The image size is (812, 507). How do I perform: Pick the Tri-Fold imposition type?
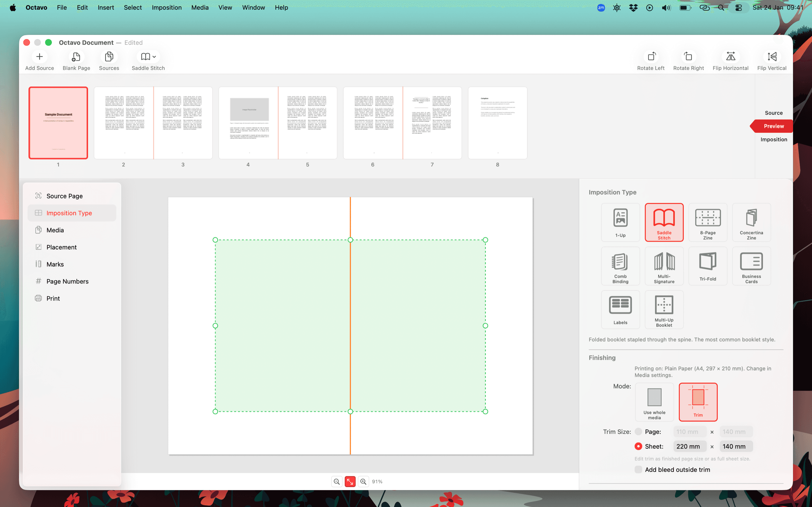click(707, 266)
